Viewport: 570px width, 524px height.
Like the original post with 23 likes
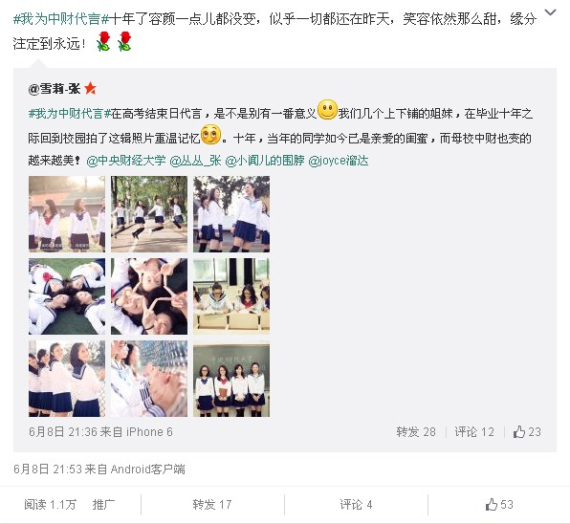pyautogui.click(x=527, y=432)
